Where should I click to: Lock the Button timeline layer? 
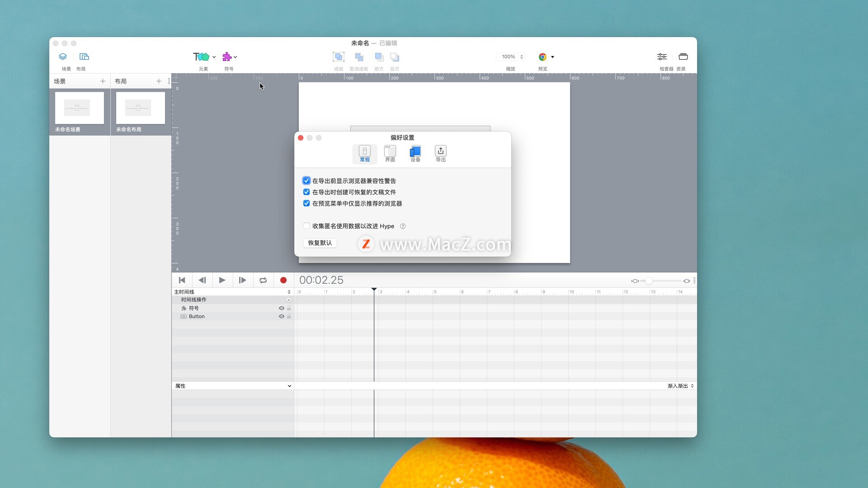tap(289, 316)
